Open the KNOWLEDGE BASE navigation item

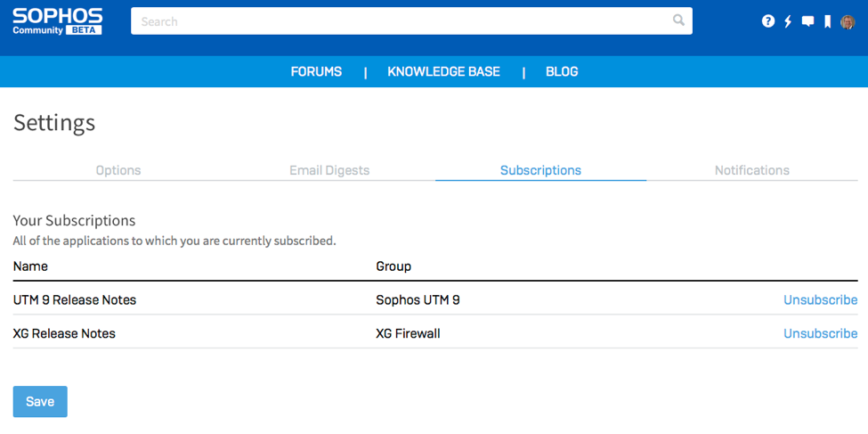[443, 71]
